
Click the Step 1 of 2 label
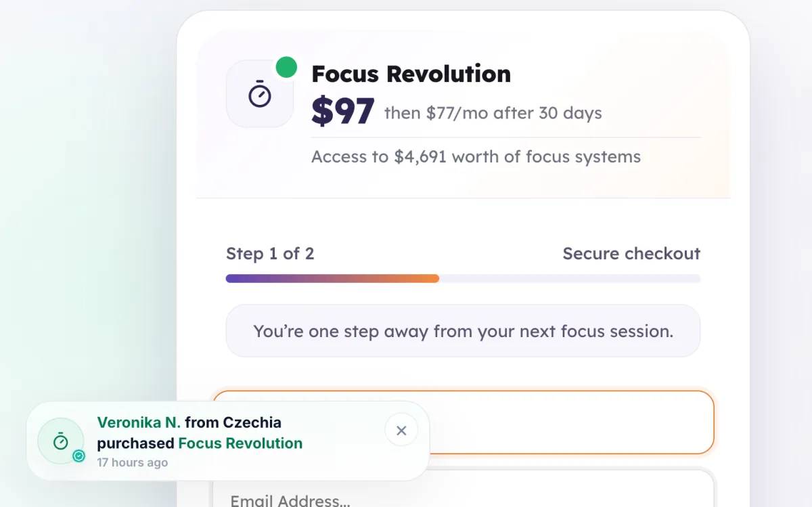coord(270,254)
